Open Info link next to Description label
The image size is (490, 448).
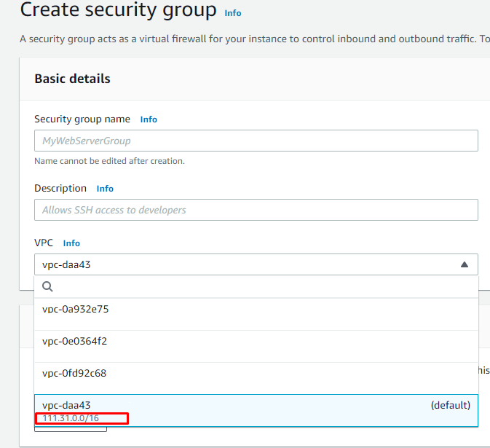105,189
